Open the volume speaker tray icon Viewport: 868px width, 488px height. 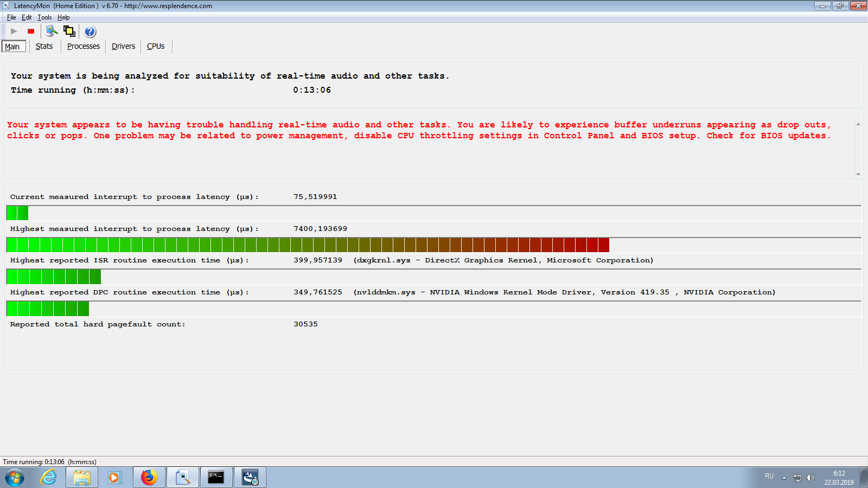[x=810, y=478]
